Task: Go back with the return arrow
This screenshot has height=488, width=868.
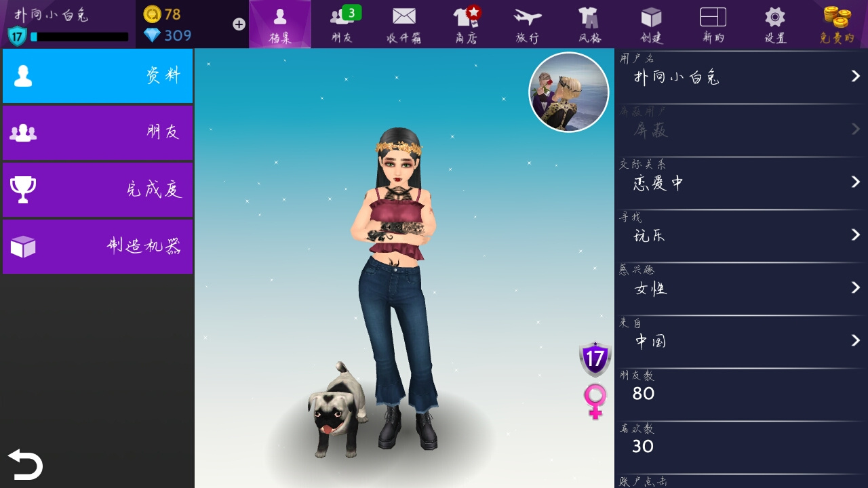Action: [25, 464]
